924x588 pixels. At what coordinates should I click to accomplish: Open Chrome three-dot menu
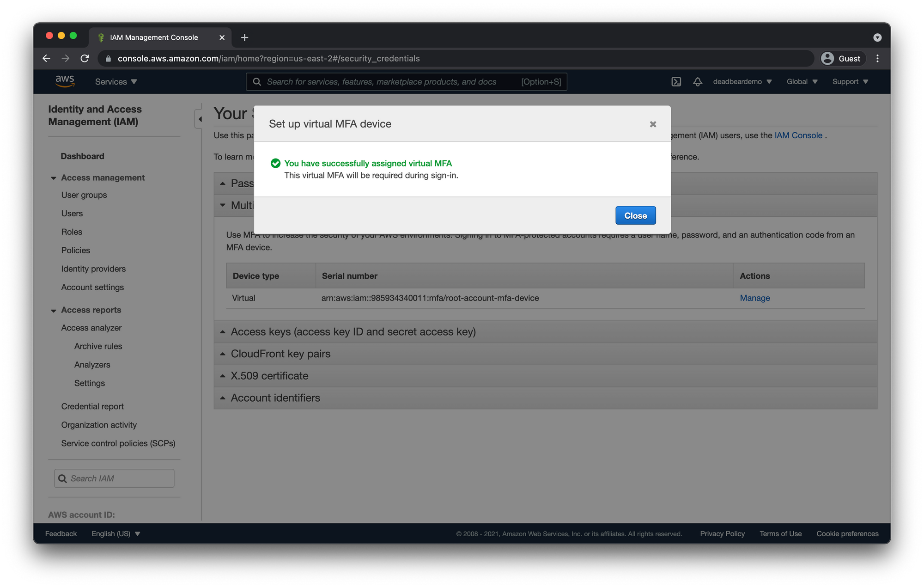pos(877,59)
